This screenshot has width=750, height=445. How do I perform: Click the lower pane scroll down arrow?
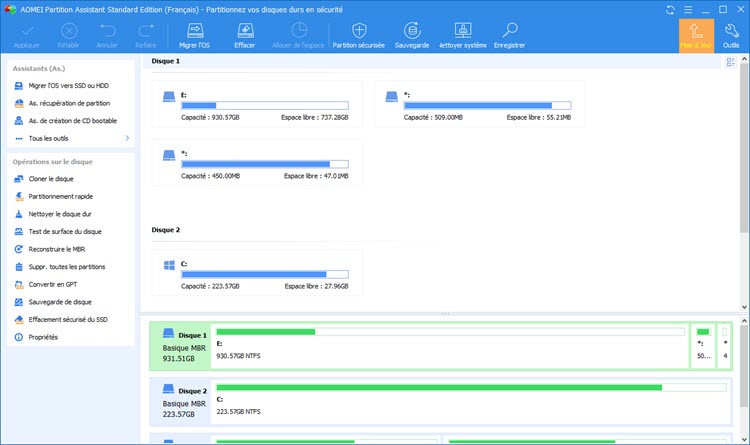(x=744, y=439)
